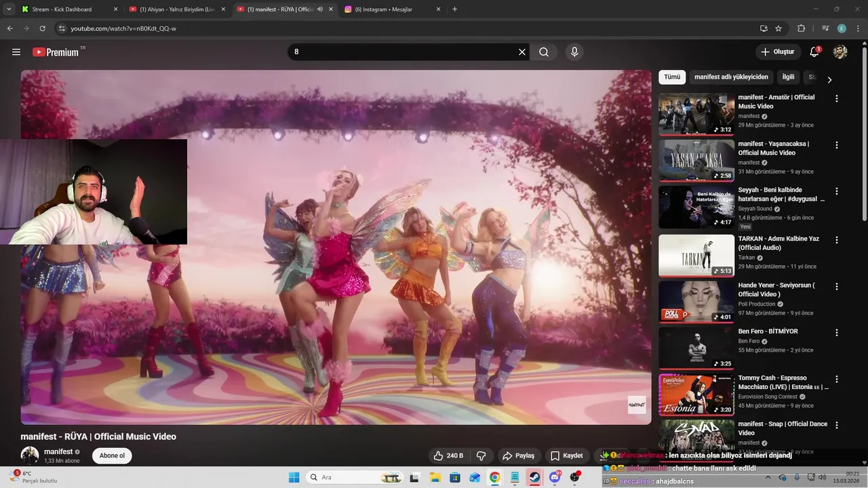Screen dimensions: 868x488
Task: Like the video (240 B)
Action: tap(448, 455)
